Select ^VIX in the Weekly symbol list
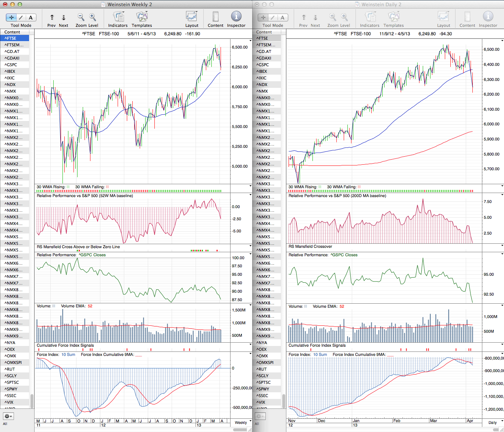Viewport: 504px width, 432px height. pos(10,402)
